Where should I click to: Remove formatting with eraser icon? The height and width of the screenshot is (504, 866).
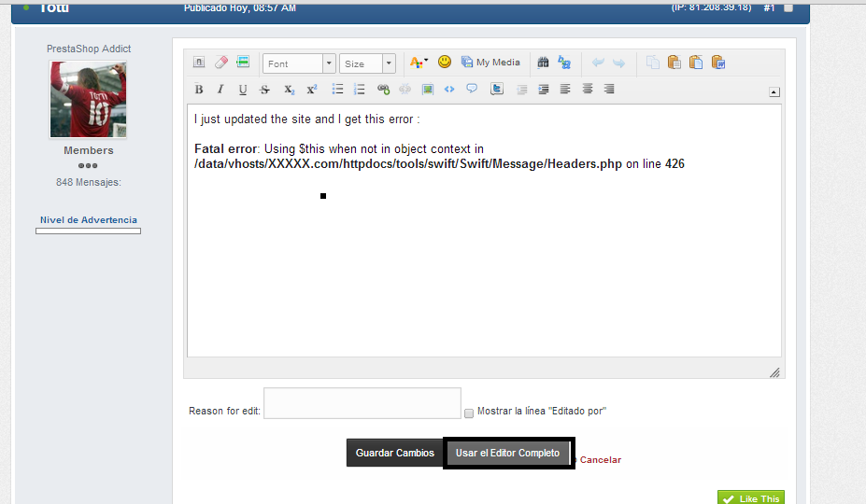pos(221,63)
